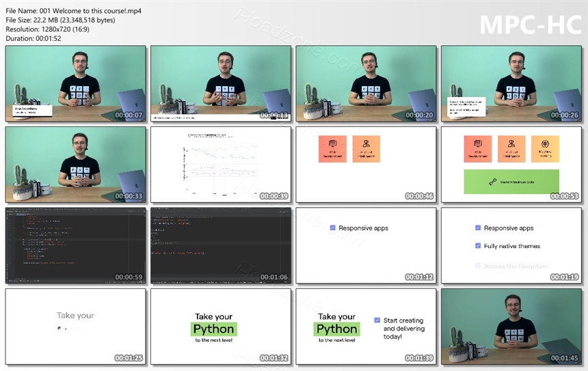Select the dark code frame at 00:01:06

tap(221, 245)
